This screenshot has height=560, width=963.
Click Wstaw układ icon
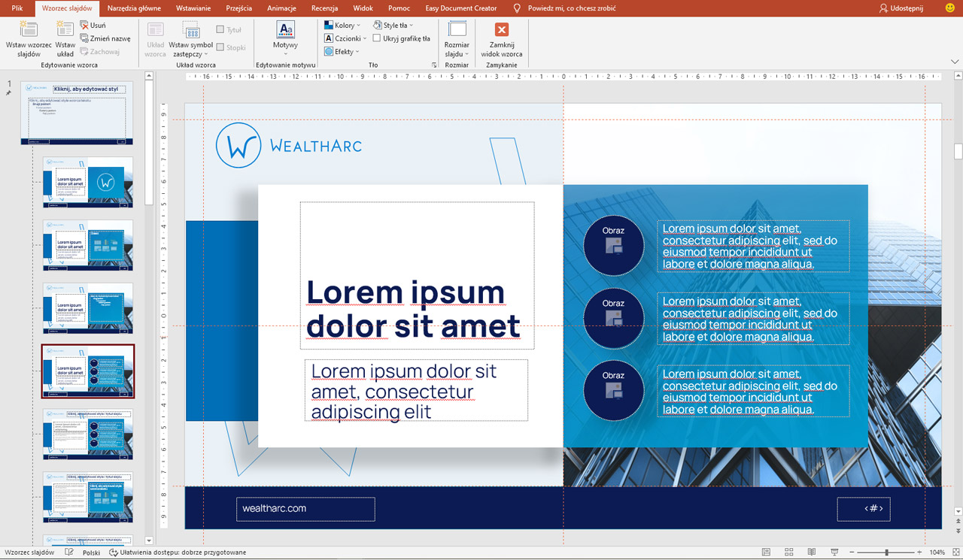tap(65, 30)
